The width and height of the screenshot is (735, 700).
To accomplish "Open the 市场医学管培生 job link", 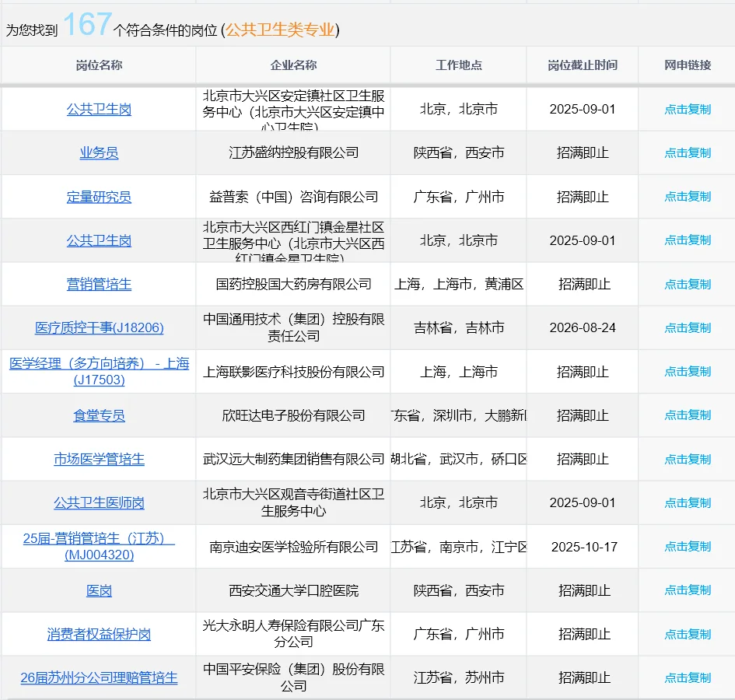I will pos(99,459).
